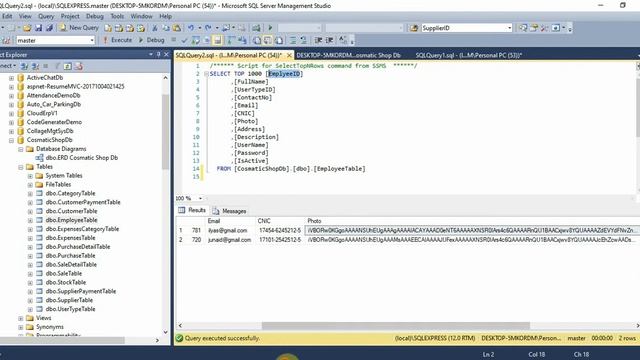Screen dimensions: 640x360
Task: Open the Query menu
Action: 46,16
